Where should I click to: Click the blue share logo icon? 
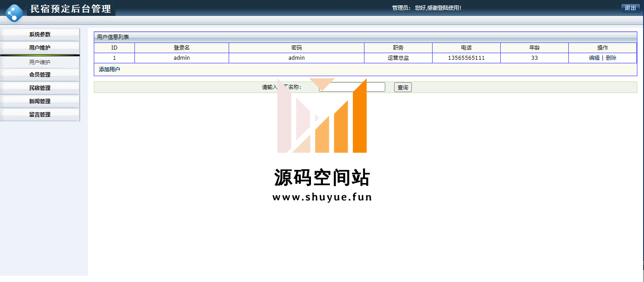click(x=15, y=13)
